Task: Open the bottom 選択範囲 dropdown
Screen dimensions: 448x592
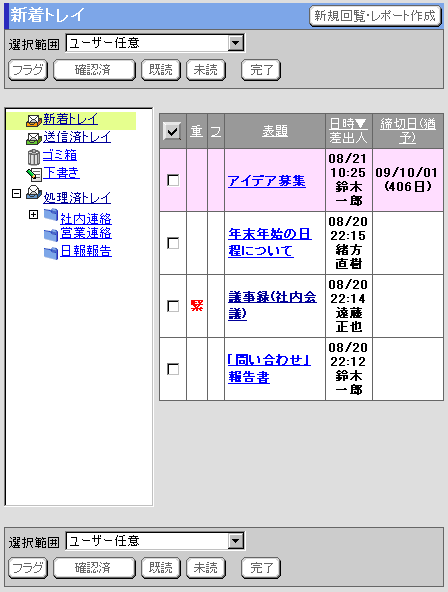Action: [155, 541]
